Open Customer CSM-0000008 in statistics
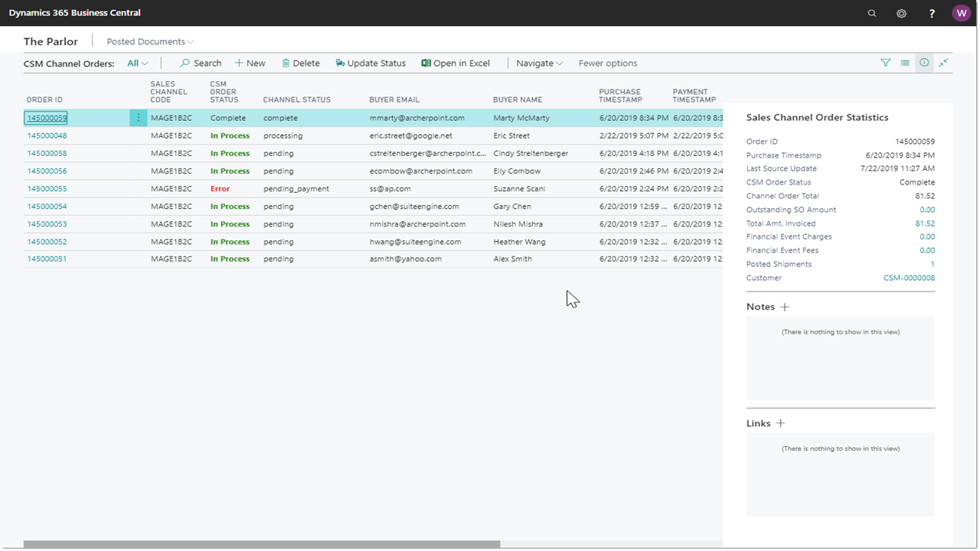Viewport: 980px width, 551px height. pyautogui.click(x=909, y=278)
